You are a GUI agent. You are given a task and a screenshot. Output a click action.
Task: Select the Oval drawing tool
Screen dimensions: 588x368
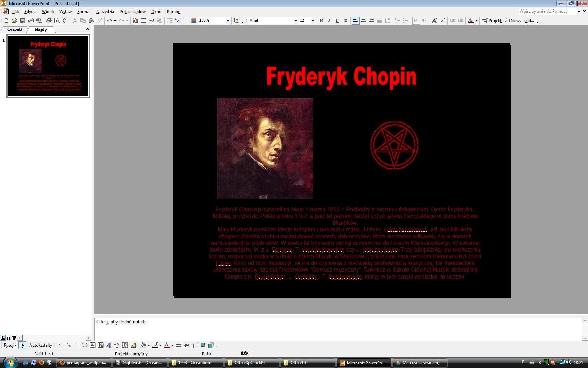pos(85,345)
